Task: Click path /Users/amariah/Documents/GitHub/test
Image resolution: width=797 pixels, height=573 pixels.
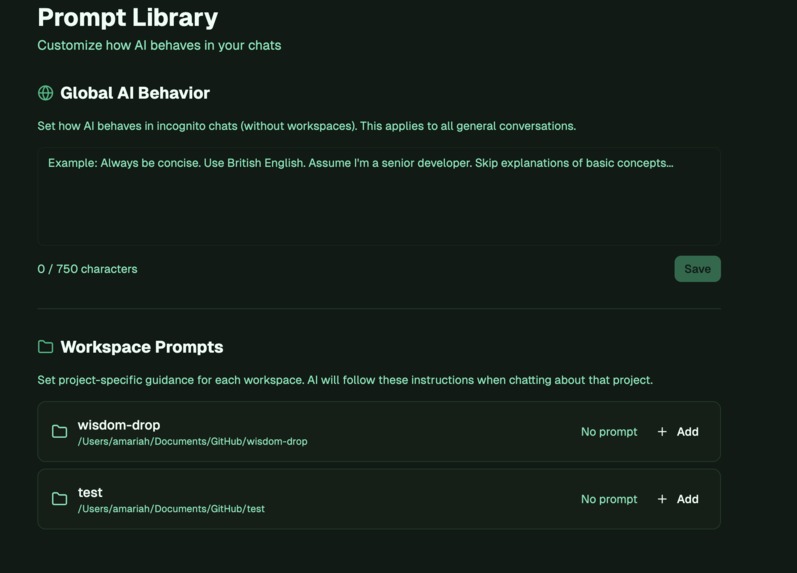Action: click(171, 509)
